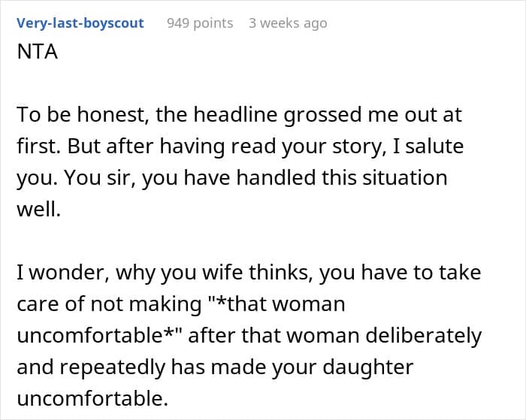
Task: Click the line 'first. But after having read'
Action: click(240, 147)
